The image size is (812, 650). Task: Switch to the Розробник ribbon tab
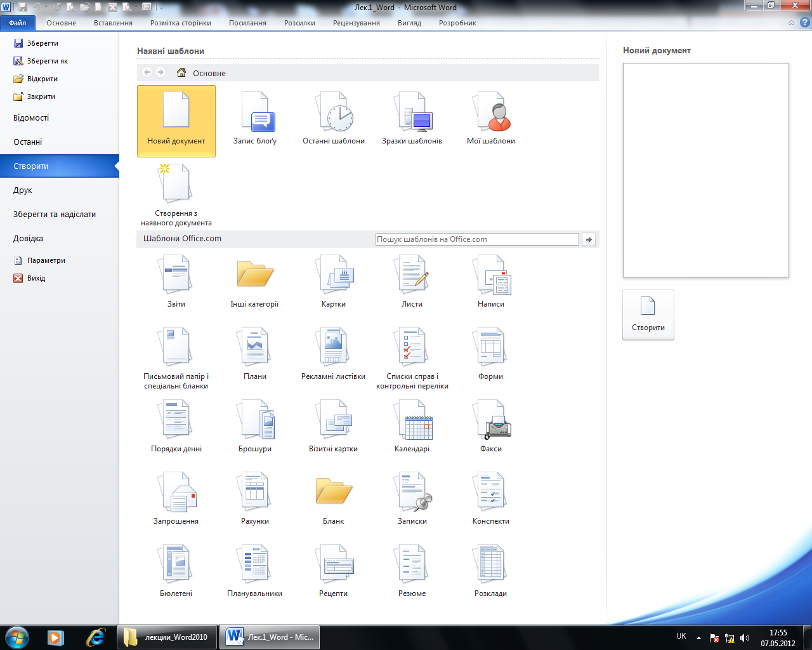coord(457,23)
